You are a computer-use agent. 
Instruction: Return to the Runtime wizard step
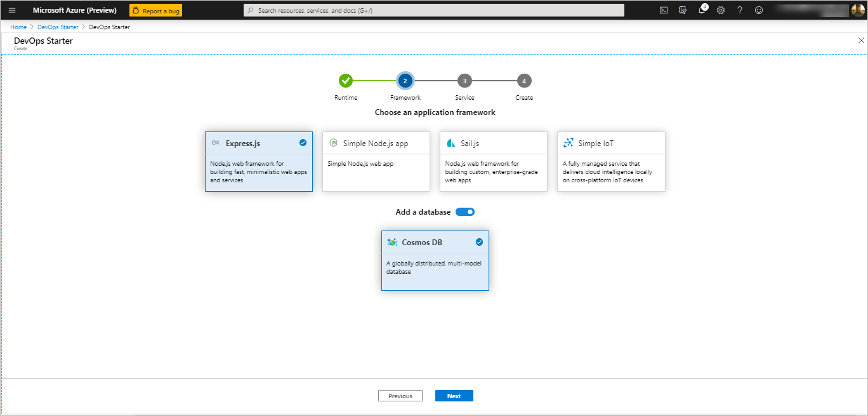coord(346,81)
